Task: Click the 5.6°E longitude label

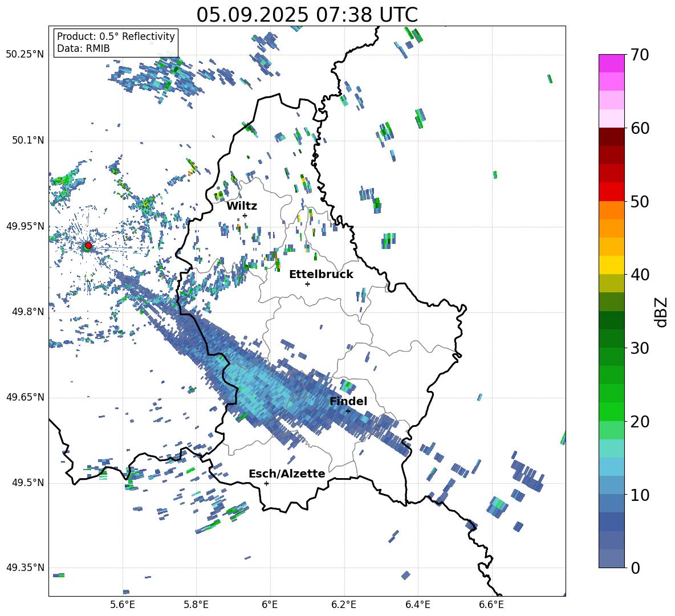Action: tap(123, 605)
